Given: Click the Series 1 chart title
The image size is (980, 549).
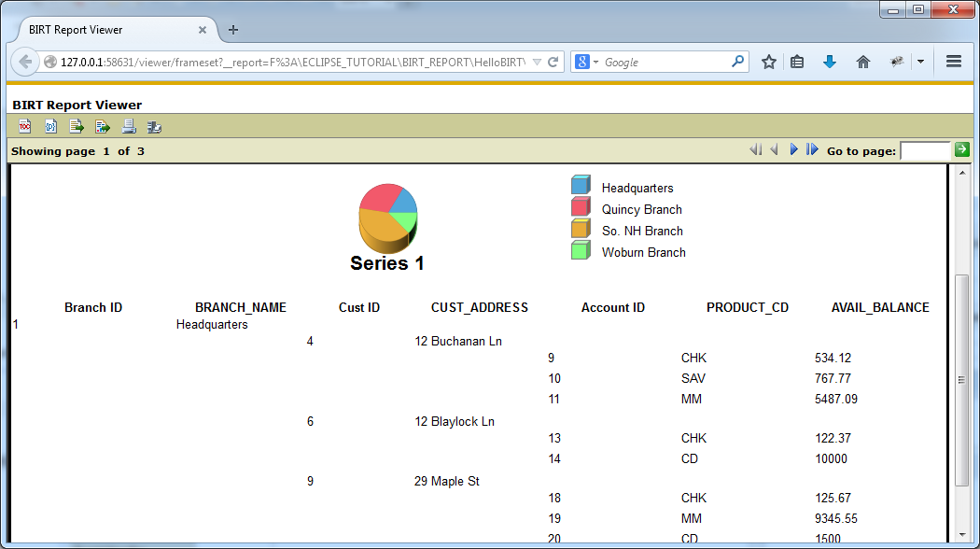Looking at the screenshot, I should pyautogui.click(x=387, y=263).
